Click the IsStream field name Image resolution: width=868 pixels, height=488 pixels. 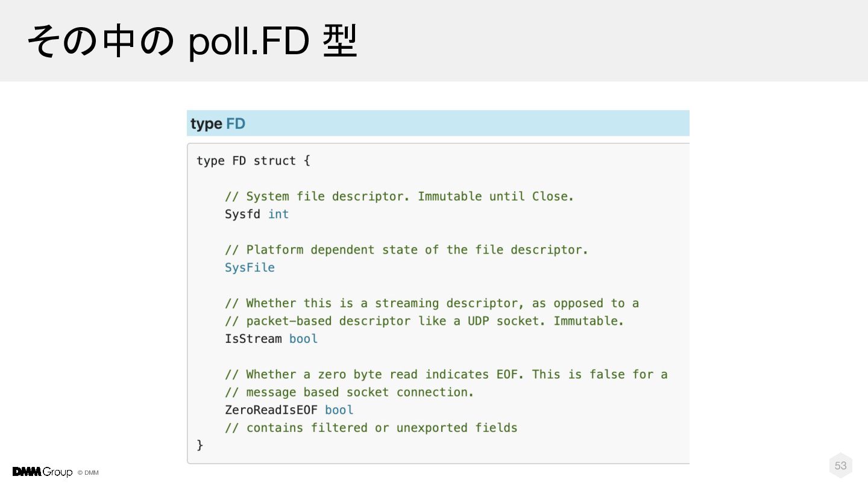(x=253, y=339)
